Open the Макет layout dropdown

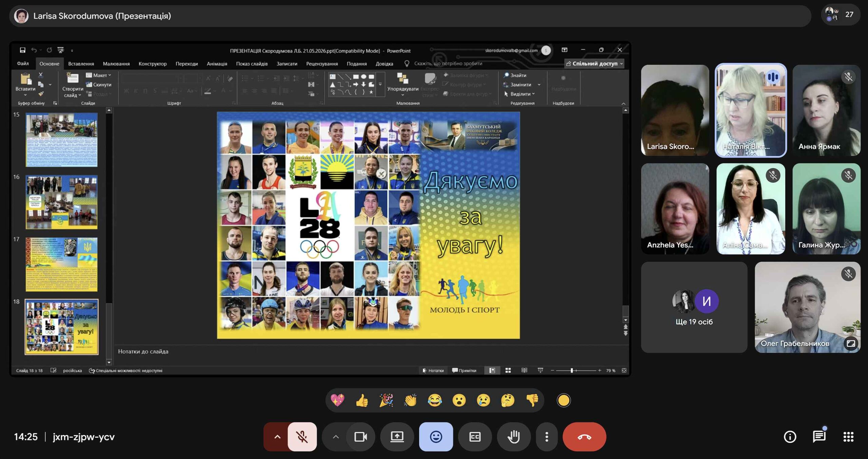[99, 75]
